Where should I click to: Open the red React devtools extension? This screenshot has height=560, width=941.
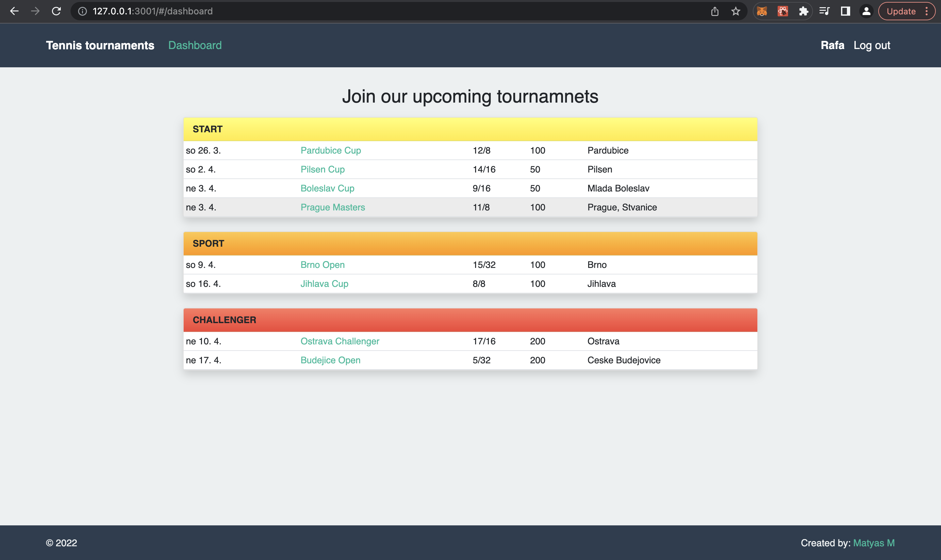(783, 11)
